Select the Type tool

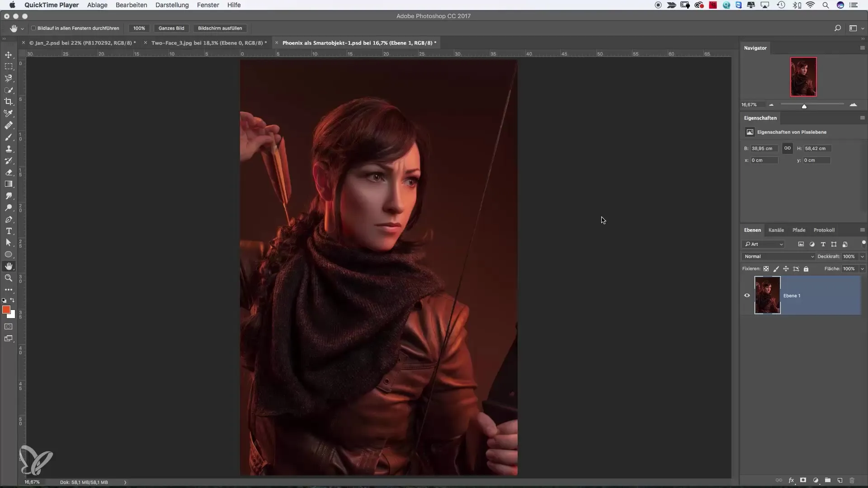pyautogui.click(x=9, y=231)
